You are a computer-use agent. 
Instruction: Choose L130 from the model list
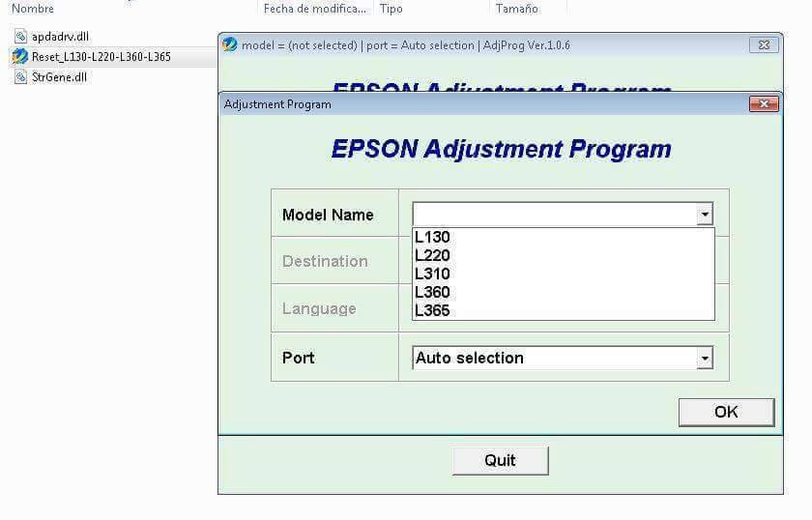pos(564,237)
